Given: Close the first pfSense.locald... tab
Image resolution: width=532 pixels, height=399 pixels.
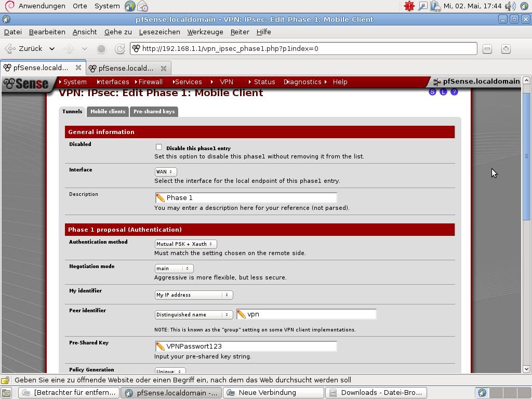Looking at the screenshot, I should [x=78, y=68].
